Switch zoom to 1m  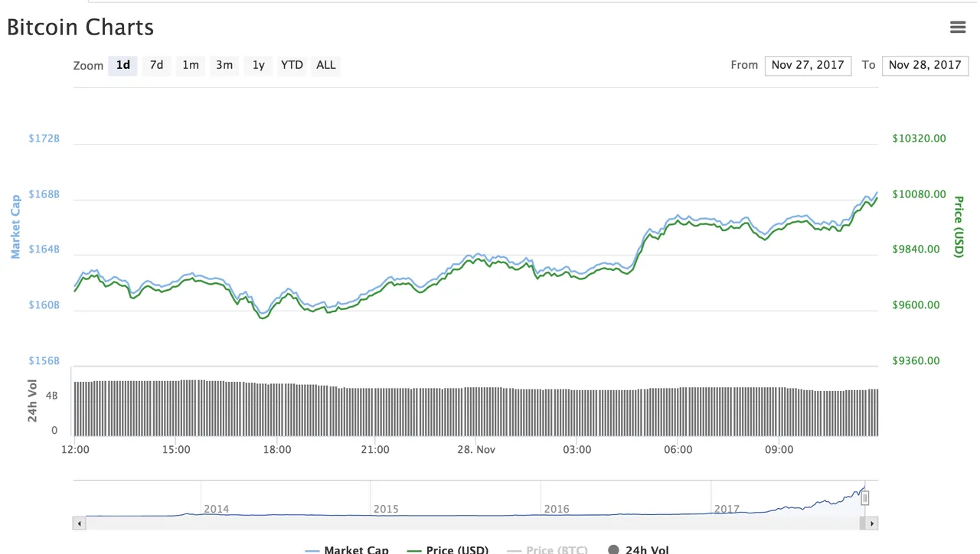[x=191, y=65]
